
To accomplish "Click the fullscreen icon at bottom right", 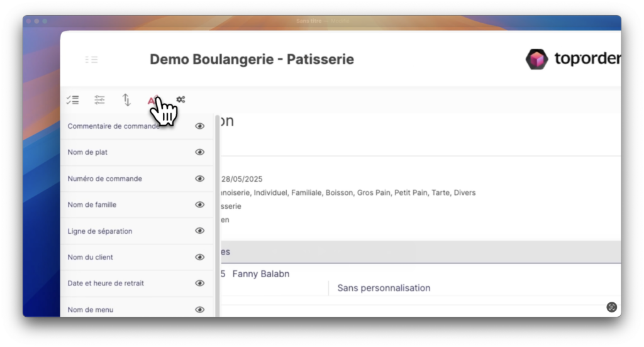I will (x=611, y=307).
